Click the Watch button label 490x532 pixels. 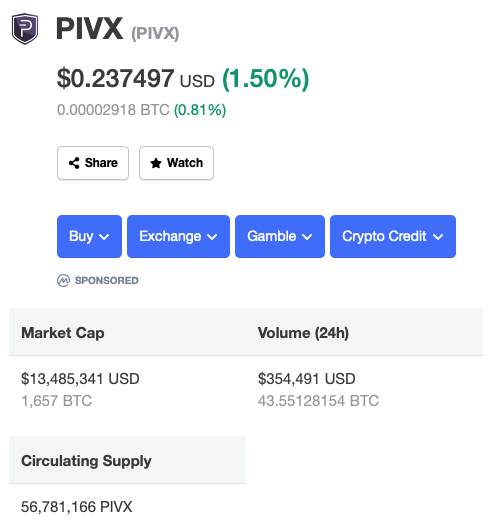click(x=185, y=163)
